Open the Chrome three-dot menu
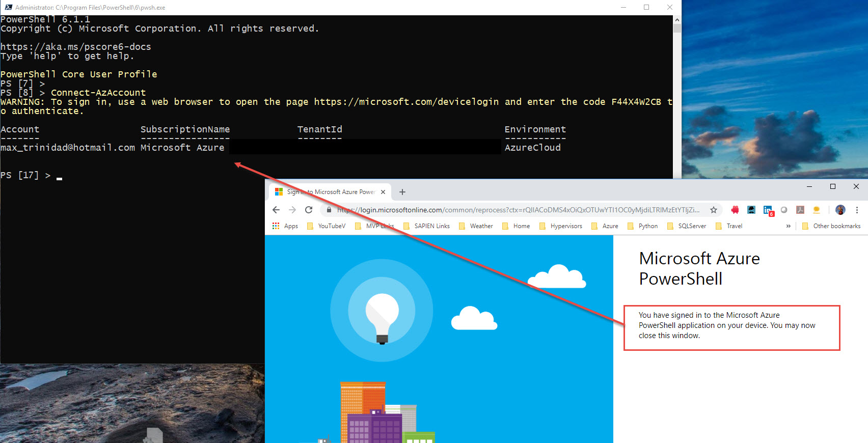This screenshot has height=443, width=868. click(857, 210)
